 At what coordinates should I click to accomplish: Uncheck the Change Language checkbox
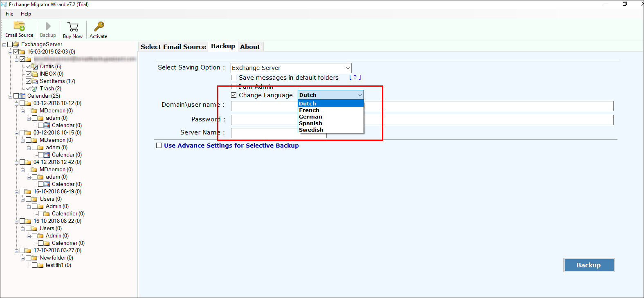point(234,95)
